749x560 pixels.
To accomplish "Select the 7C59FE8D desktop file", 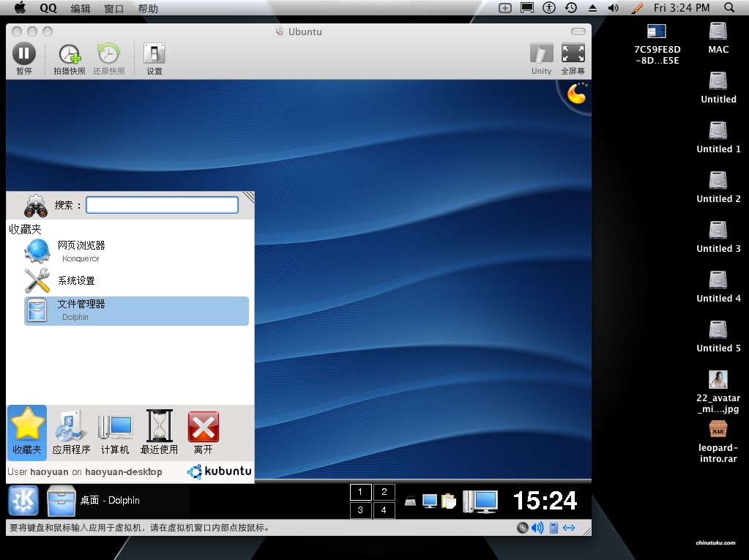I will point(657,44).
